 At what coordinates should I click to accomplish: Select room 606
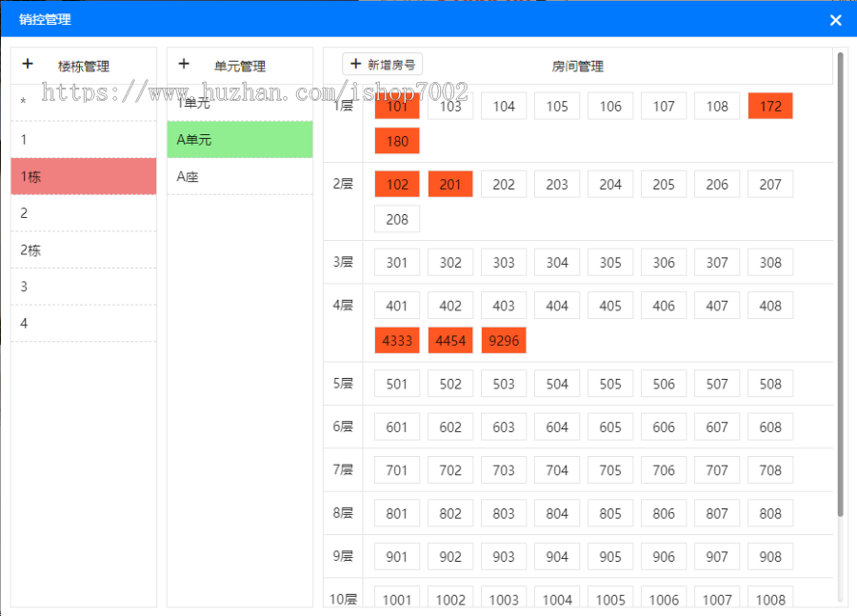pos(664,427)
